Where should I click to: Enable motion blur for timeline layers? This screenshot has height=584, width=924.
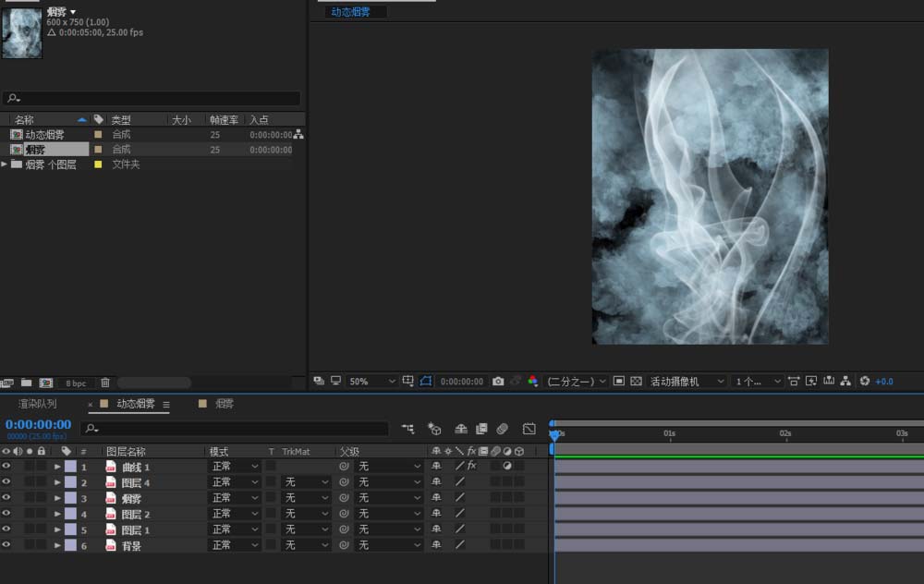coord(503,429)
